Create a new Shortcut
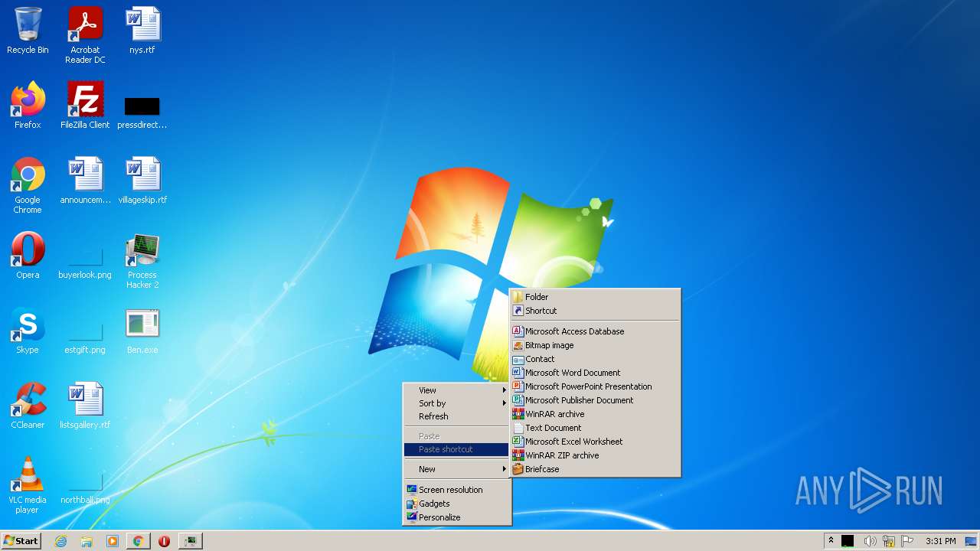980x551 pixels. (595, 311)
